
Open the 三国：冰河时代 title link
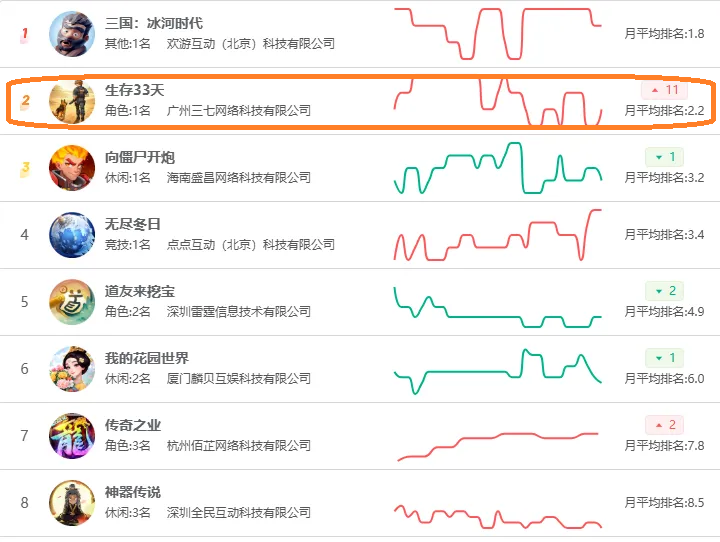tap(154, 23)
